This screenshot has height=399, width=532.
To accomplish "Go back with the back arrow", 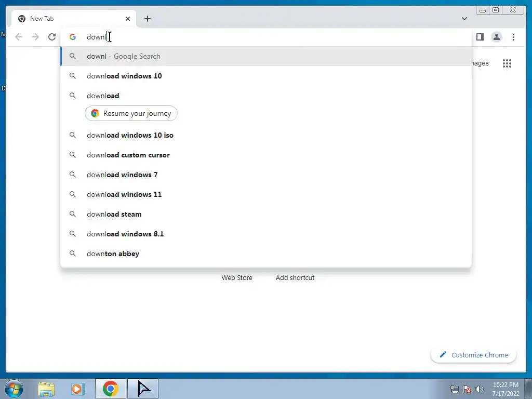I will [19, 37].
